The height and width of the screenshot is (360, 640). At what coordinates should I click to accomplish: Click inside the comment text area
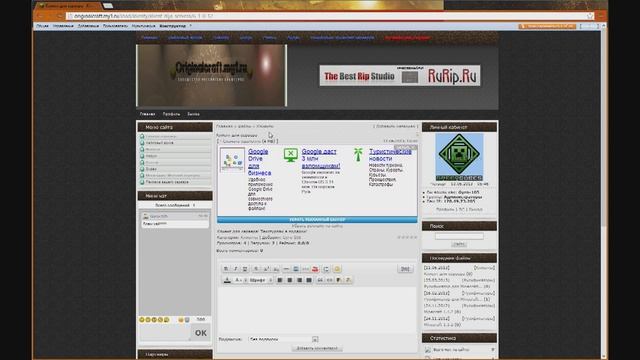click(x=317, y=310)
